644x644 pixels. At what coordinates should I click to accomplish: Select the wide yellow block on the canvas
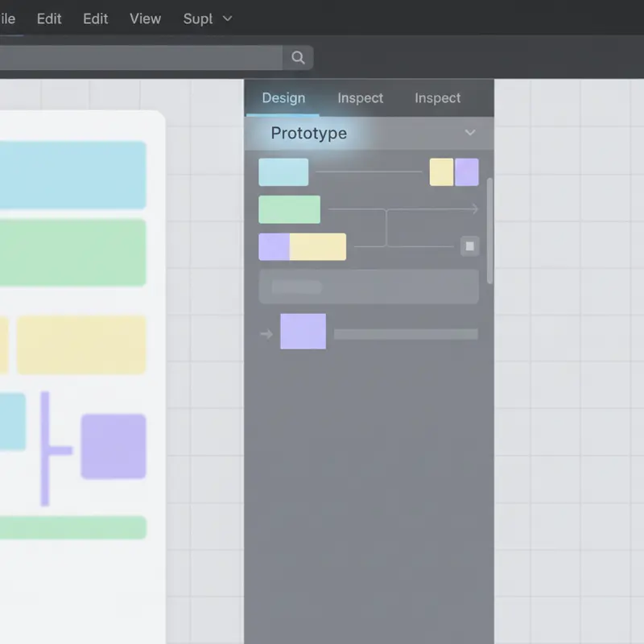(x=81, y=345)
